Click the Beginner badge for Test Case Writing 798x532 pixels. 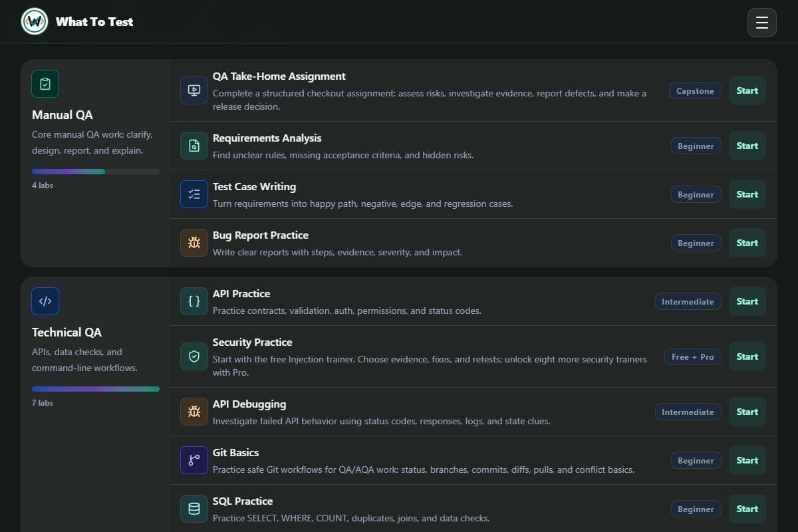(696, 195)
